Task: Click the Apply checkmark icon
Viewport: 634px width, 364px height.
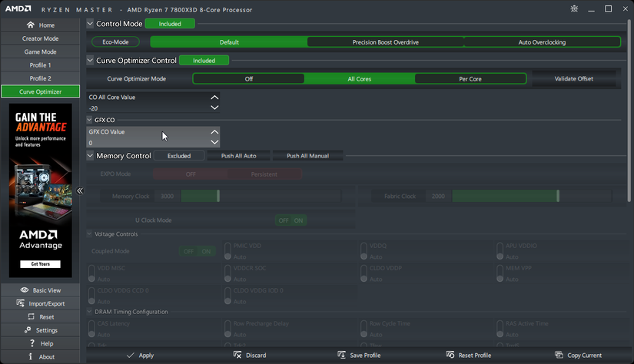Action: pyautogui.click(x=130, y=356)
